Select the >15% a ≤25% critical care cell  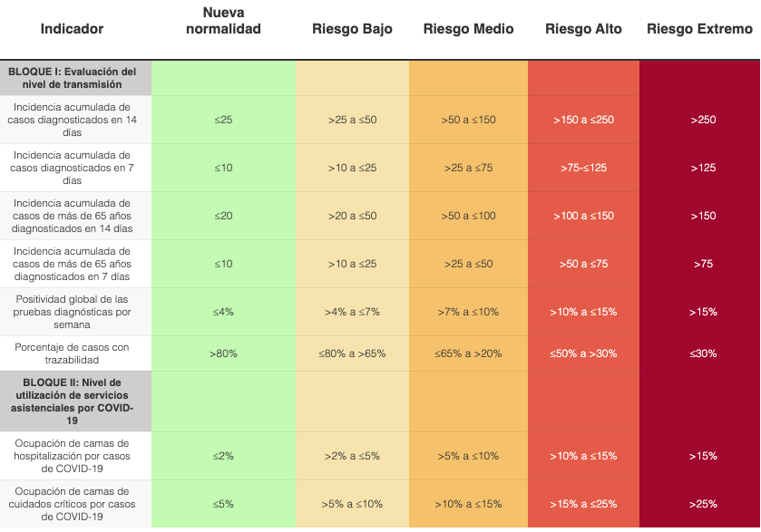click(583, 504)
